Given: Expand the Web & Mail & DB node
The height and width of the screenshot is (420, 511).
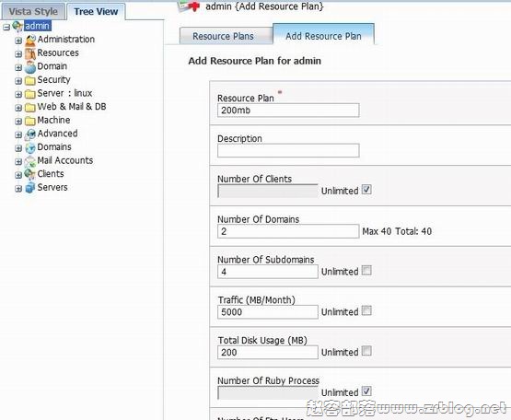Looking at the screenshot, I should pyautogui.click(x=18, y=108).
